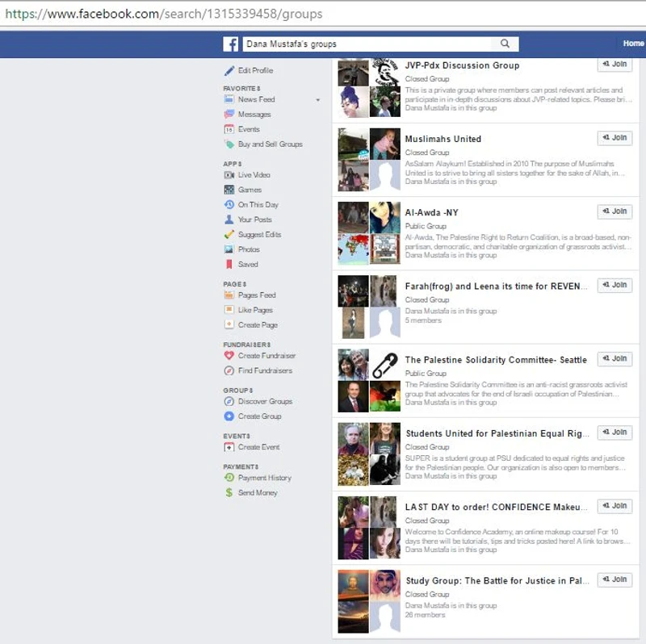Image resolution: width=646 pixels, height=644 pixels.
Task: Click "28 members" under the Study Group
Action: click(426, 615)
